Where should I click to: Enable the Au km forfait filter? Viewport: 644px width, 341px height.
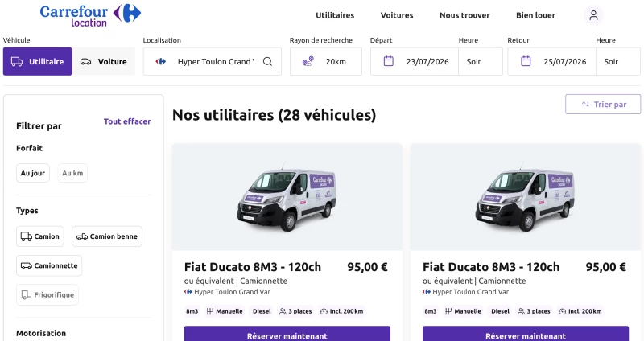[x=72, y=173]
